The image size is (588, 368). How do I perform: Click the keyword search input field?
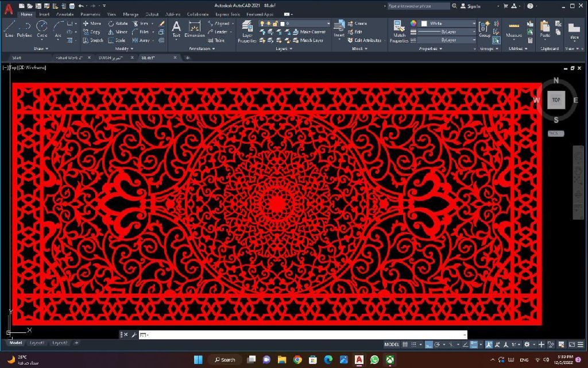click(418, 6)
